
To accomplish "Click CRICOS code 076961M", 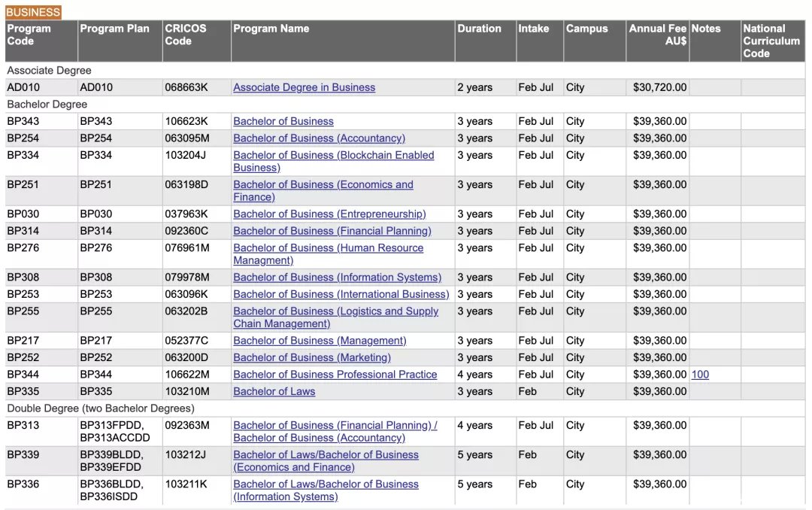I will (x=187, y=247).
